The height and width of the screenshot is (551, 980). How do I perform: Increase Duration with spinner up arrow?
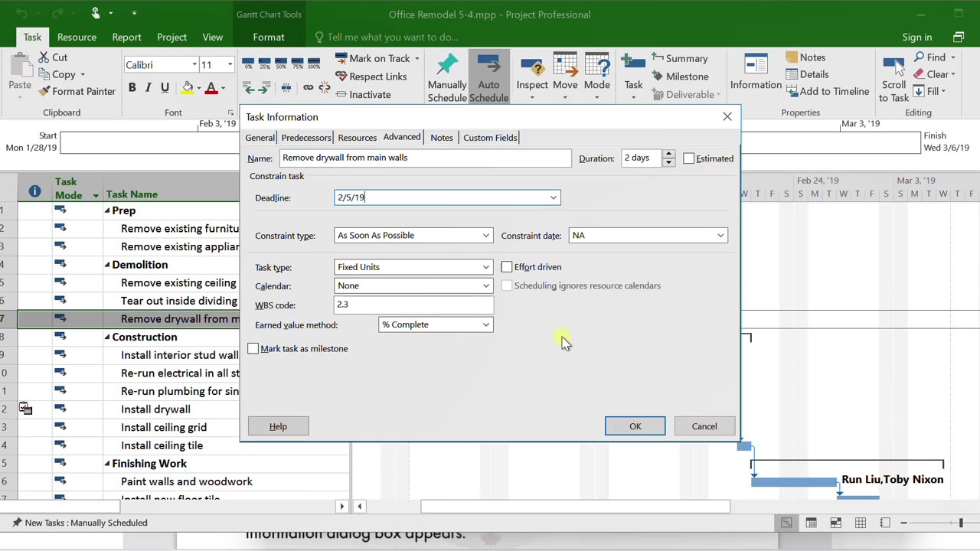point(668,154)
